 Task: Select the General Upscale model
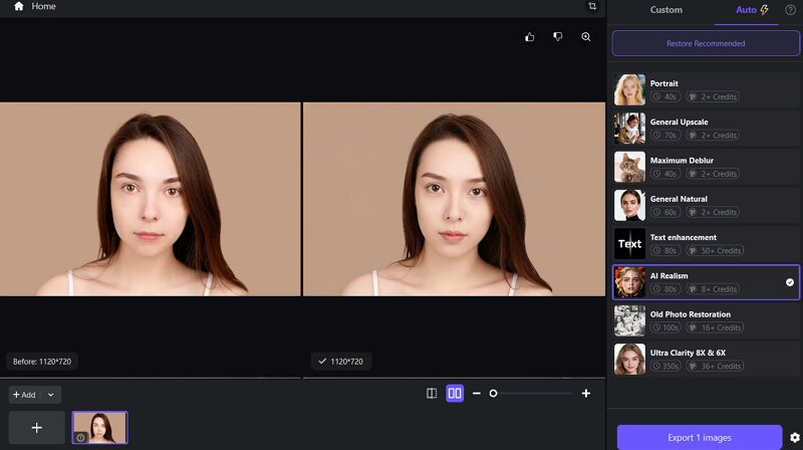706,128
